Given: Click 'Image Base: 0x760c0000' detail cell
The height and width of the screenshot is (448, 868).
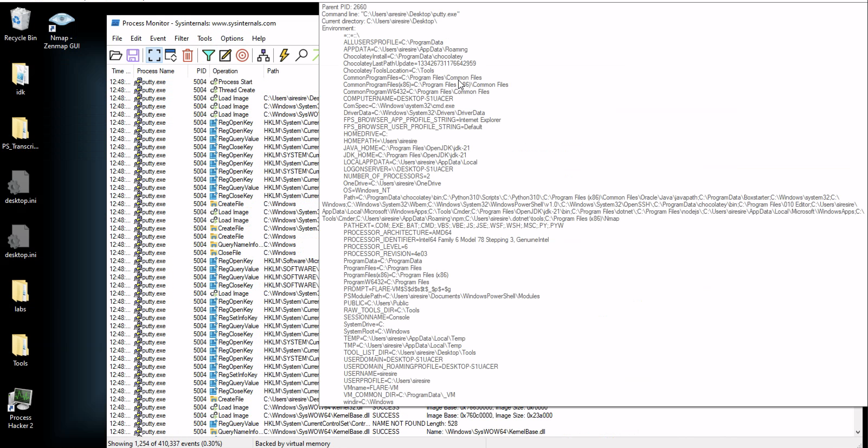Looking at the screenshot, I should click(489, 416).
